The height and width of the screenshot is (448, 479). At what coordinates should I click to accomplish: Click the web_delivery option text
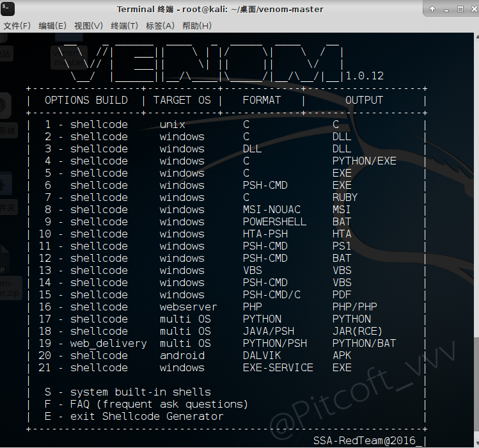[109, 344]
